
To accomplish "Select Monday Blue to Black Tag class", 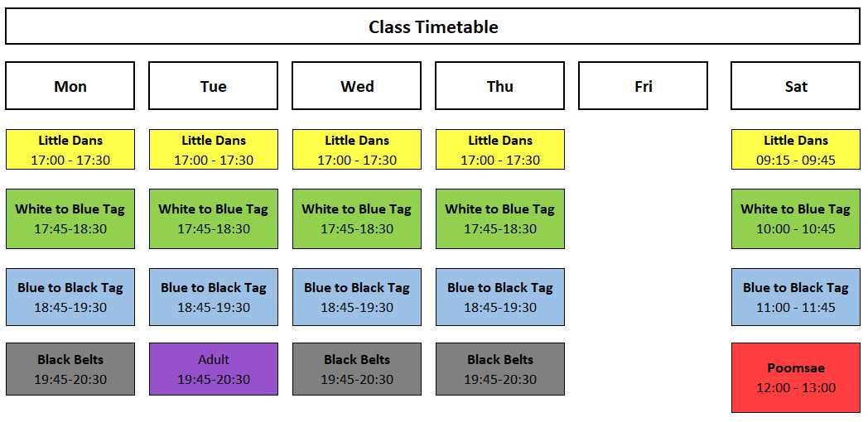I will click(70, 297).
